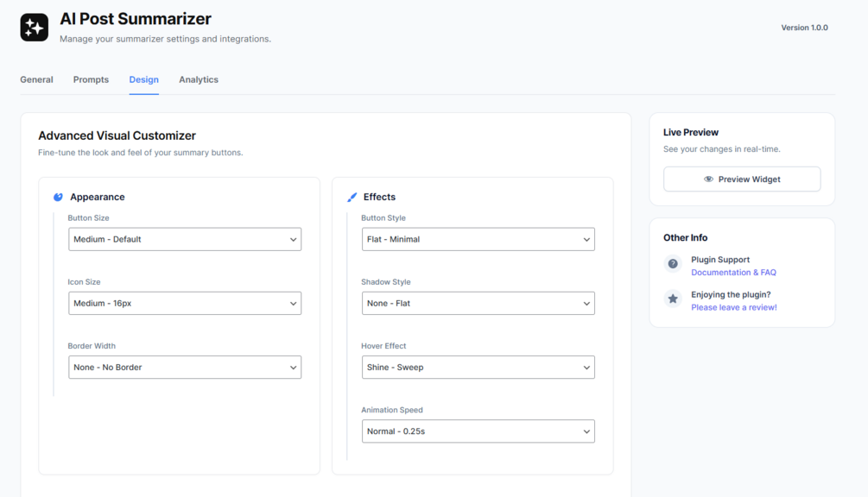The image size is (868, 497).
Task: Choose a different Animation Speed option
Action: [478, 431]
